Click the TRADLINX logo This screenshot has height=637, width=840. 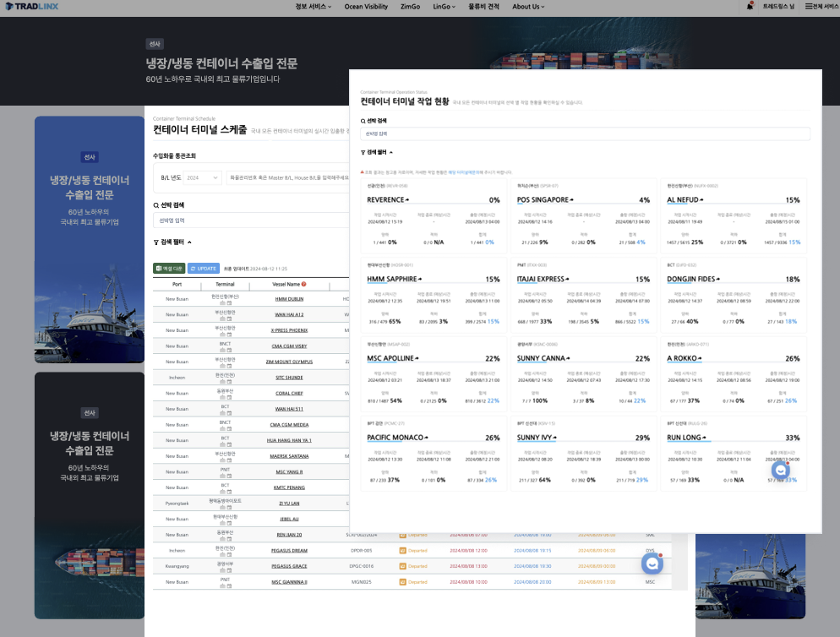[31, 7]
